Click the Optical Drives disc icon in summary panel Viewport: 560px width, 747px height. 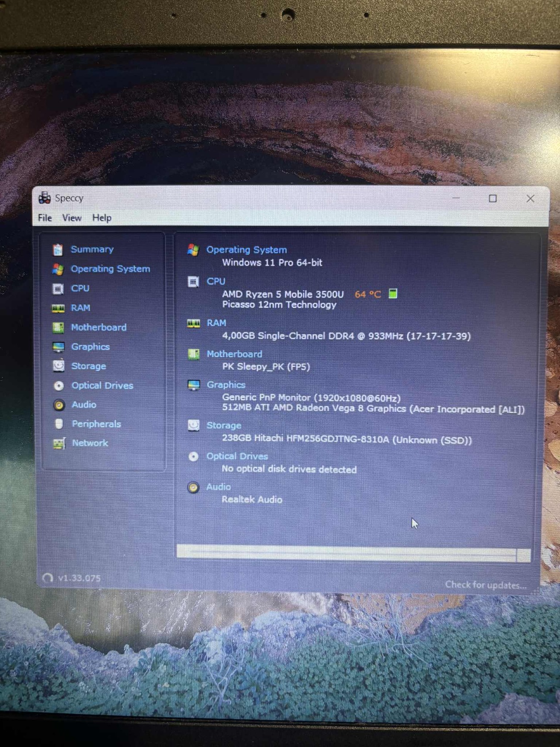193,456
